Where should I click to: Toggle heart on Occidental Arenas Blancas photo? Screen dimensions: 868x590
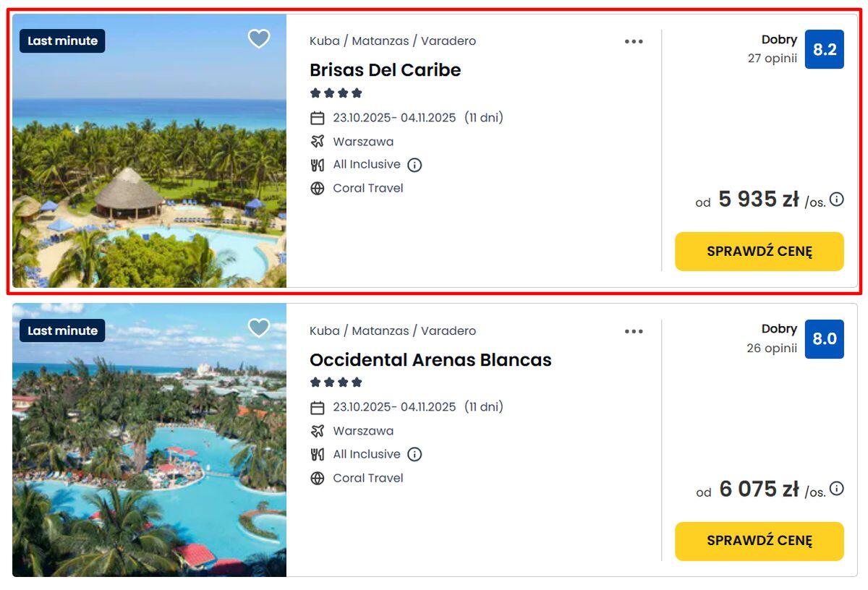[259, 328]
